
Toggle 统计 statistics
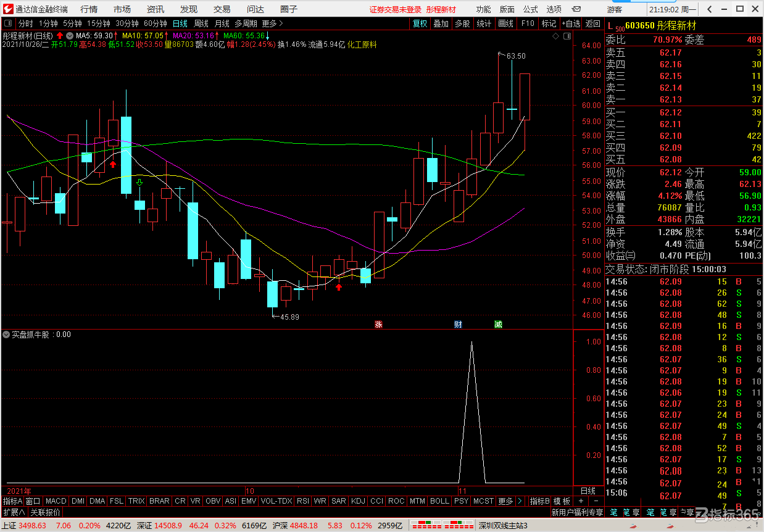click(484, 23)
